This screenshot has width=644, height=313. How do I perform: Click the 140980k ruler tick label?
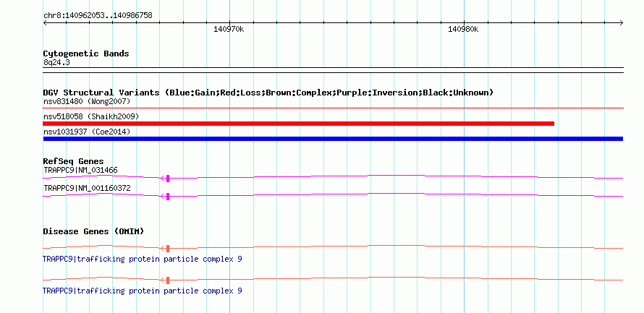coord(463,29)
